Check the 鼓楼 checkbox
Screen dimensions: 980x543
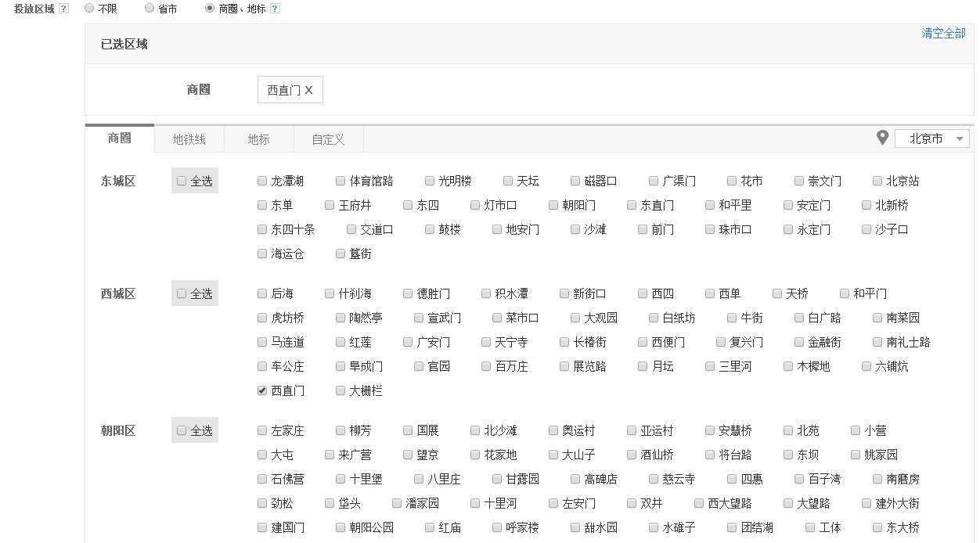click(430, 229)
